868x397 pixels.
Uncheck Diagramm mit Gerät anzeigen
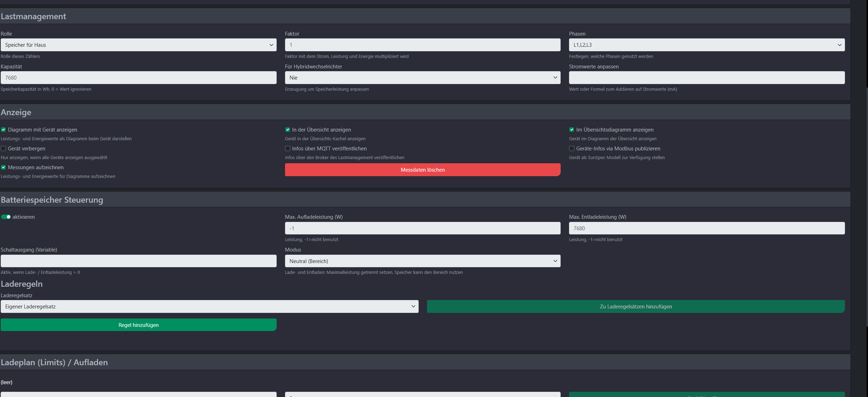pyautogui.click(x=3, y=130)
